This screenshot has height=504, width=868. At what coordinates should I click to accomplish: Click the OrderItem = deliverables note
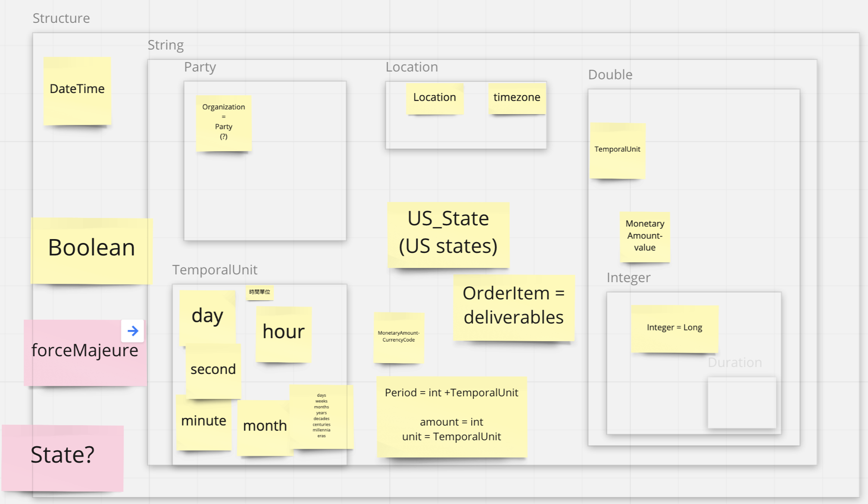click(x=513, y=307)
